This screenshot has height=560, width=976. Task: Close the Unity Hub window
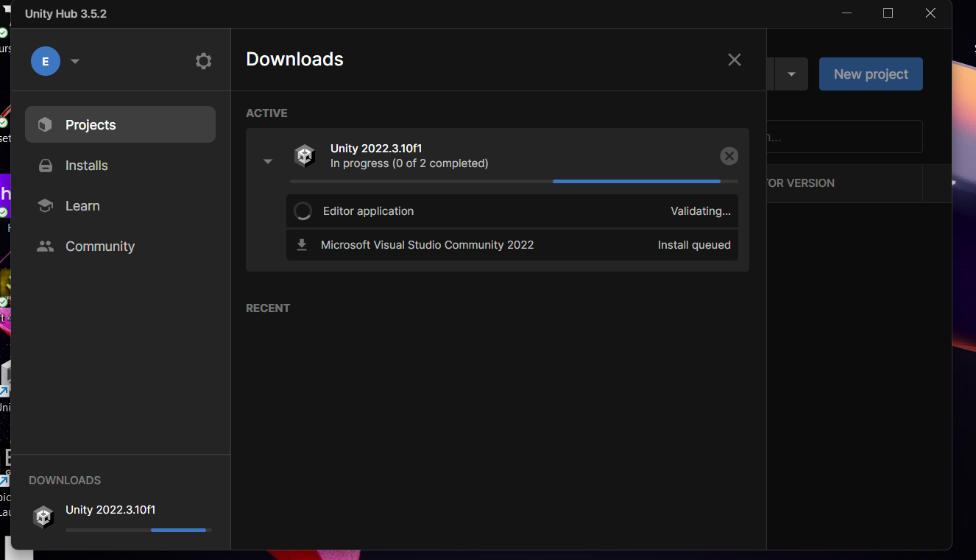point(930,13)
